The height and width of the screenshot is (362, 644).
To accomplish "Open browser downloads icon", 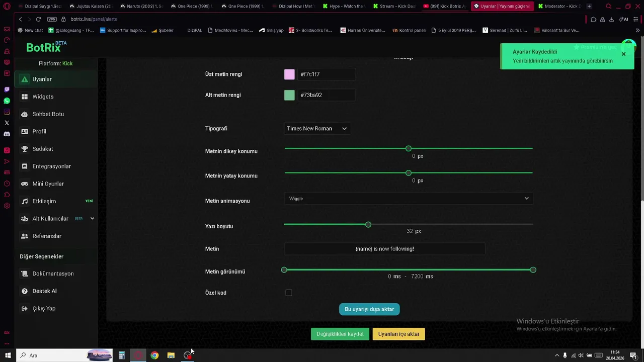I will pos(611,19).
